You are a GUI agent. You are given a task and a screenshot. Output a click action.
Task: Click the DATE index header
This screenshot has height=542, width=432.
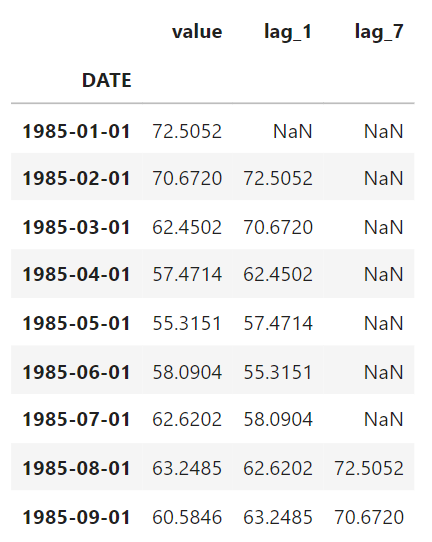point(107,81)
